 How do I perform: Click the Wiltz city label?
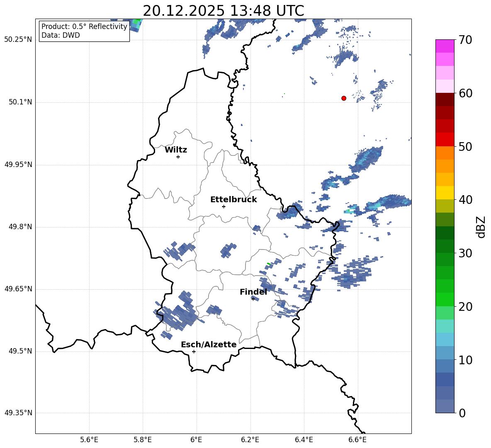click(x=176, y=150)
